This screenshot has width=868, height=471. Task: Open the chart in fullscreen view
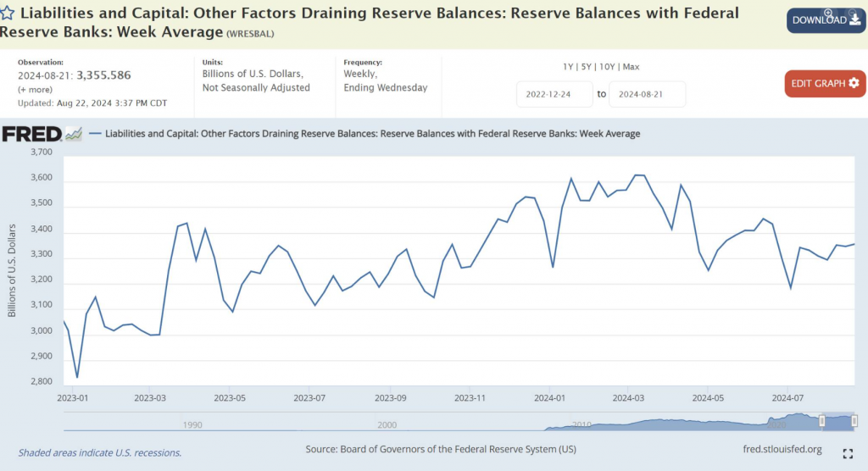[x=848, y=453]
